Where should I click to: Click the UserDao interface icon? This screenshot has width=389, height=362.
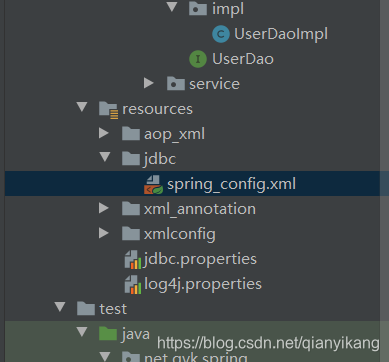pos(198,59)
